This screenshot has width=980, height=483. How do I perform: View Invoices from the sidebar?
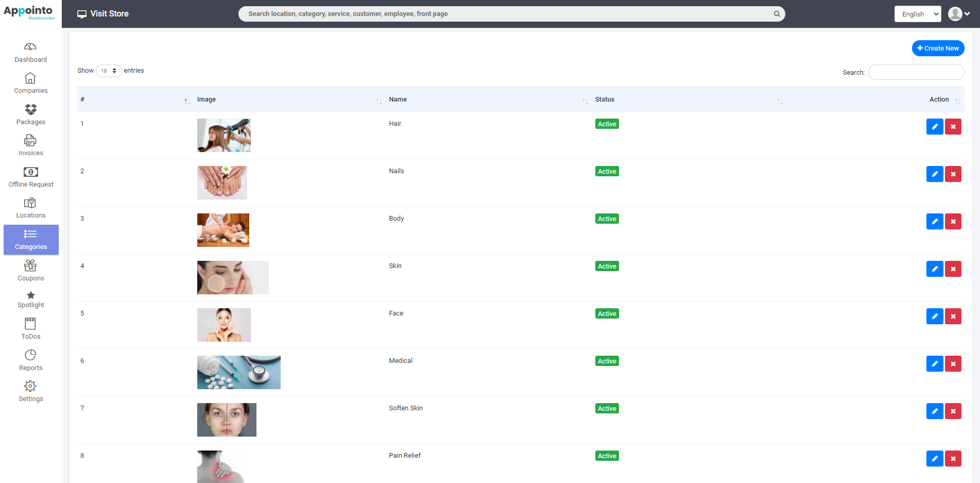[30, 146]
